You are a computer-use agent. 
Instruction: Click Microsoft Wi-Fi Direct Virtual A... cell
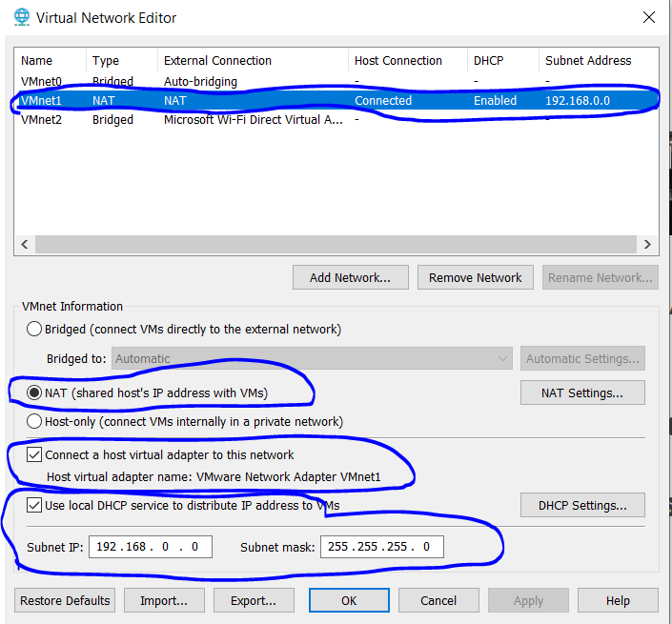point(254,119)
